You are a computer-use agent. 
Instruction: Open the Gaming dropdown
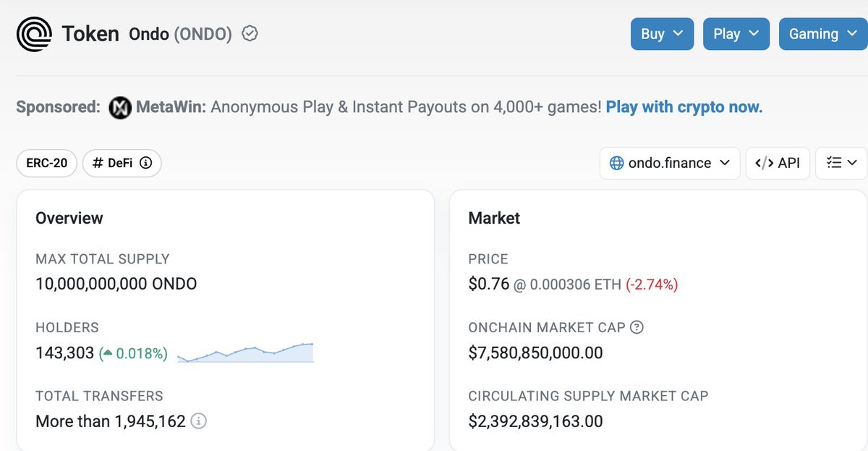coord(823,34)
